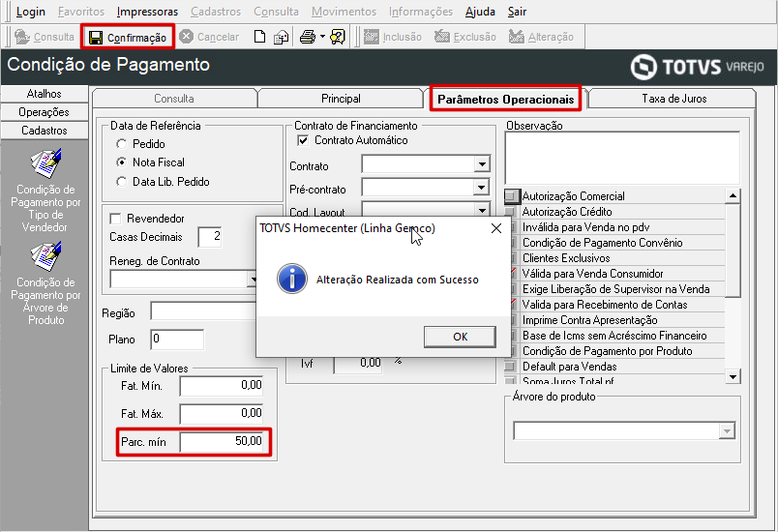Image resolution: width=778 pixels, height=532 pixels.
Task: Click the copy record toolbar icon
Action: (282, 37)
